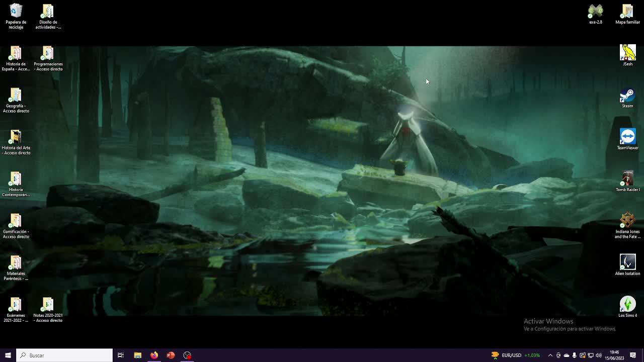Show hidden system tray icons
The image size is (644, 362).
click(550, 355)
